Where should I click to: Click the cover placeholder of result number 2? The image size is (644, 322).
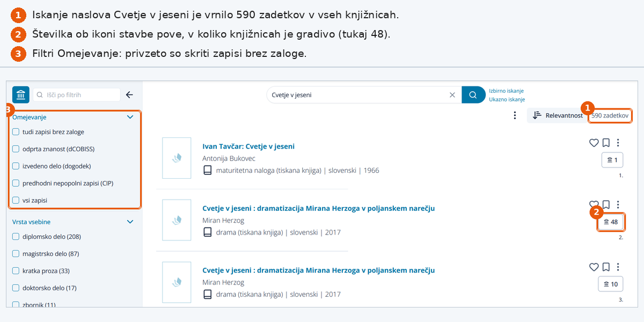point(177,220)
